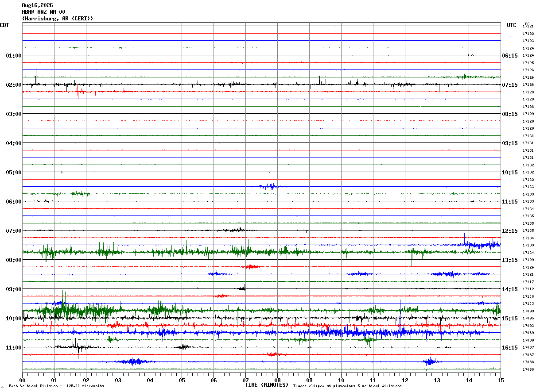
Task: Click the CDT timezone header
Action: pyautogui.click(x=4, y=25)
